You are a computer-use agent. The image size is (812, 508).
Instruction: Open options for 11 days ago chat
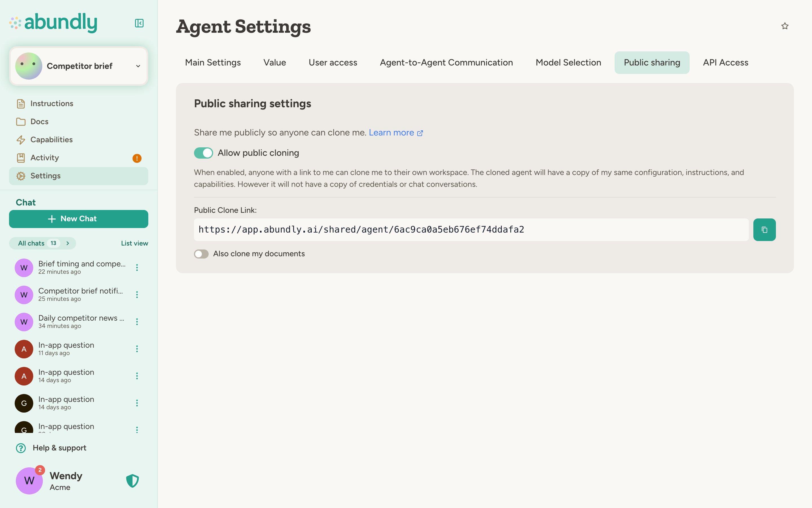tap(137, 349)
